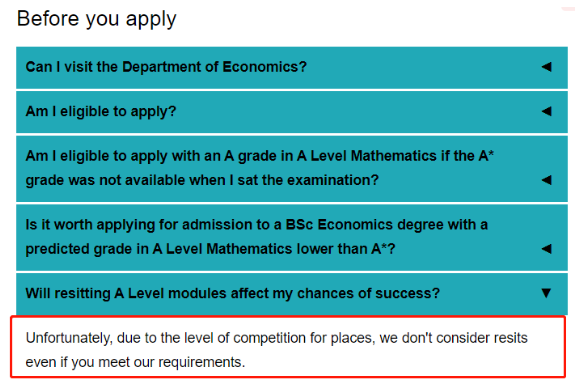580x388 pixels.
Task: Expand the arrow beside 'Can I visit the Department of Economics?'
Action: (x=546, y=67)
